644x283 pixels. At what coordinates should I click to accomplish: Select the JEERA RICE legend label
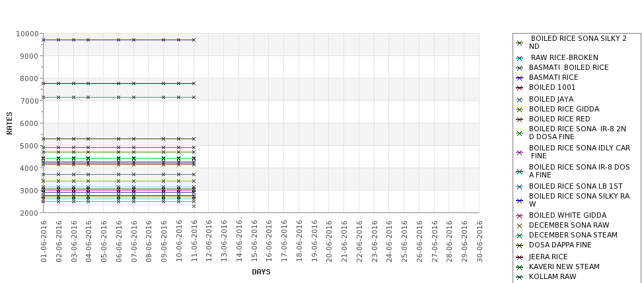tap(548, 257)
